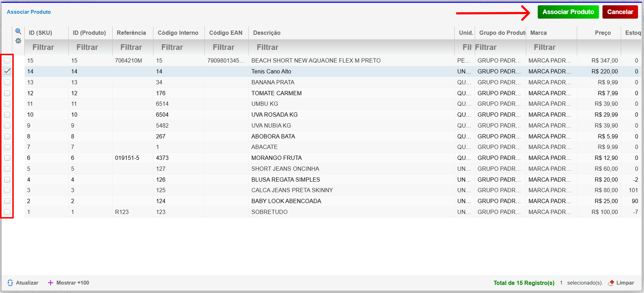The image size is (644, 293).
Task: Click the Descrição filter input field
Action: coord(351,47)
